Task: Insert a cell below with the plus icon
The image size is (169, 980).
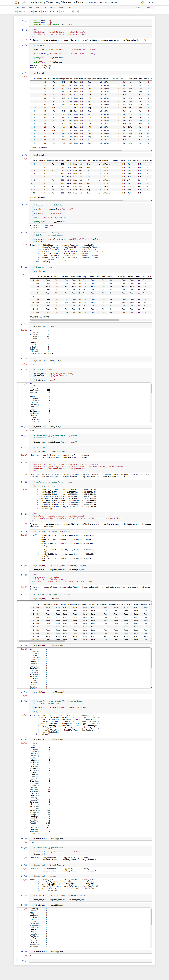Action: (x=20, y=11)
